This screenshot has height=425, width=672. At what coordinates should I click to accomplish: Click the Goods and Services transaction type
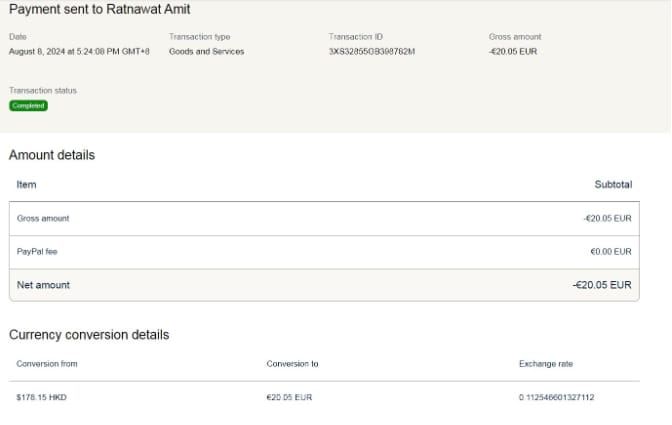pos(206,51)
